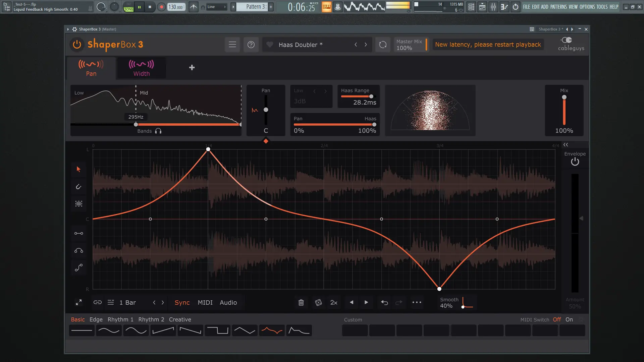This screenshot has width=644, height=362.
Task: Select the pen draw tool
Action: click(78, 187)
